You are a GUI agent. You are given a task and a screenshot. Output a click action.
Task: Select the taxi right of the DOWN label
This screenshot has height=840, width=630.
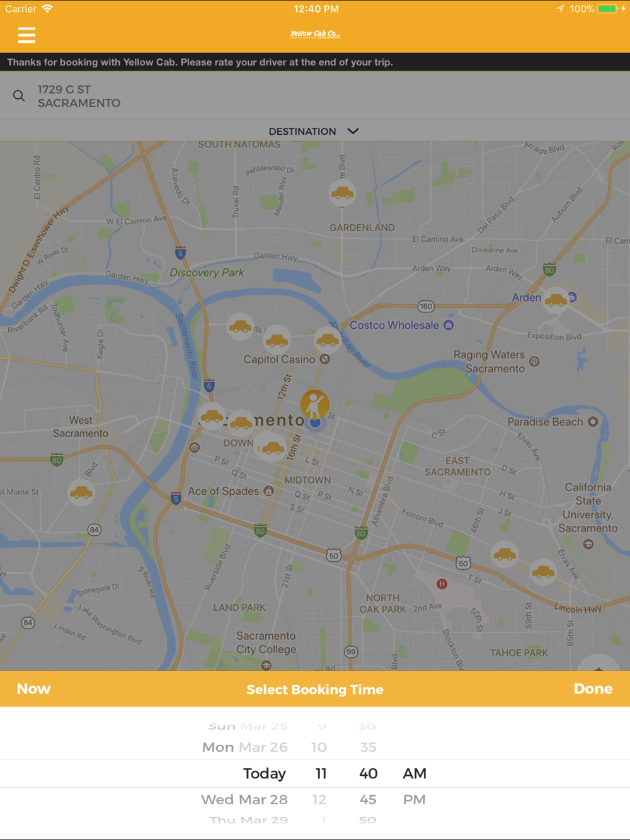(x=272, y=448)
